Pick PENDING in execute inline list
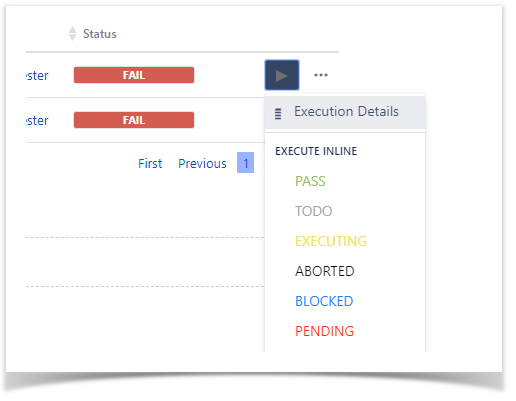516x401 pixels. [x=324, y=331]
